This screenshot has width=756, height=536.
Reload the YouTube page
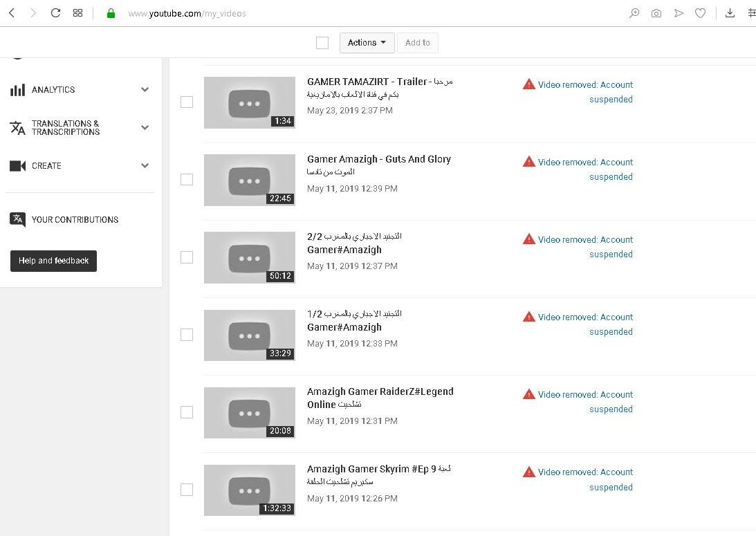coord(55,13)
